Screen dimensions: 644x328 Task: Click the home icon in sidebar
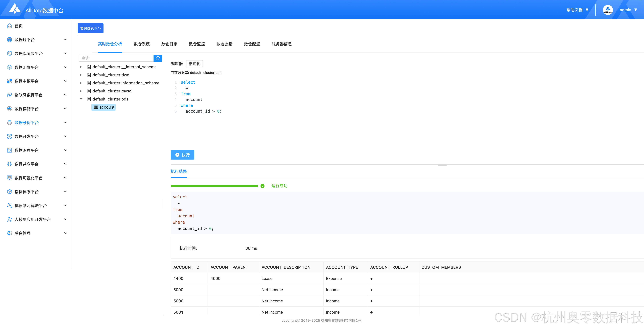[9, 26]
